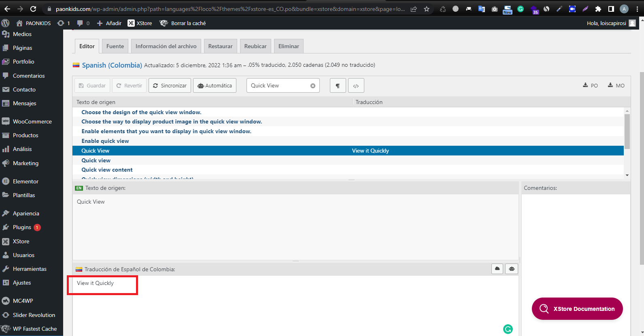Open XStore Documentation button
Image resolution: width=644 pixels, height=336 pixels.
click(x=577, y=308)
